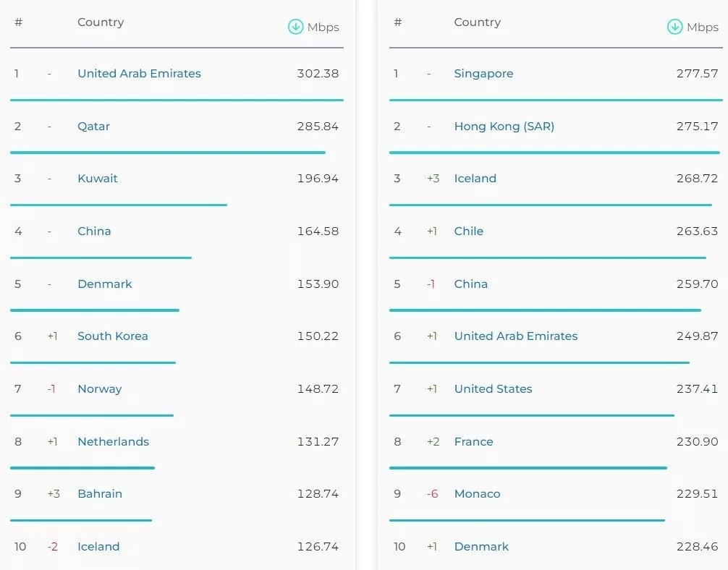This screenshot has width=728, height=570.
Task: Open the Chile country link
Action: coord(468,231)
